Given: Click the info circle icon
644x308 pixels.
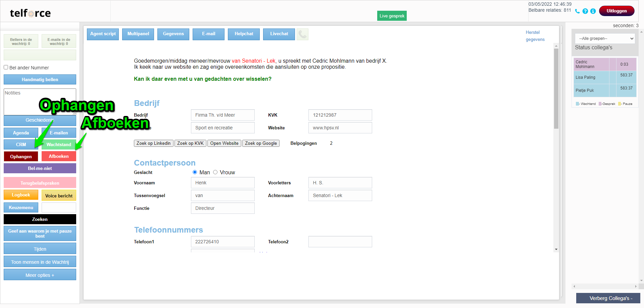Looking at the screenshot, I should point(593,11).
